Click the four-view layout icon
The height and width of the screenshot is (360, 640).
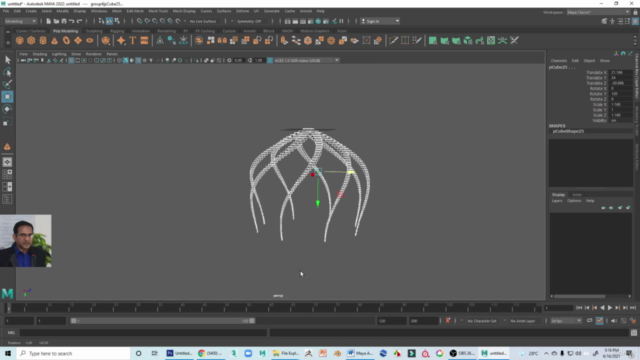click(x=7, y=174)
